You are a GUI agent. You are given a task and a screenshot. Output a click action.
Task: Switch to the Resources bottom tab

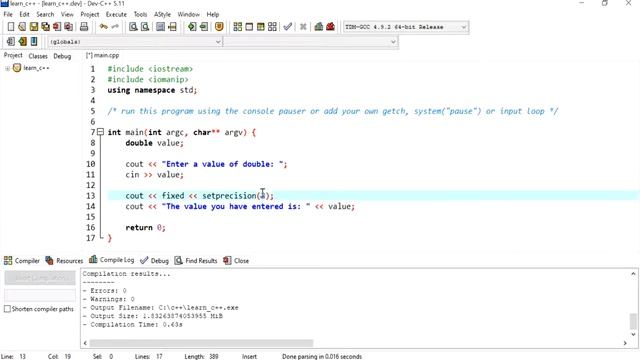click(x=64, y=260)
